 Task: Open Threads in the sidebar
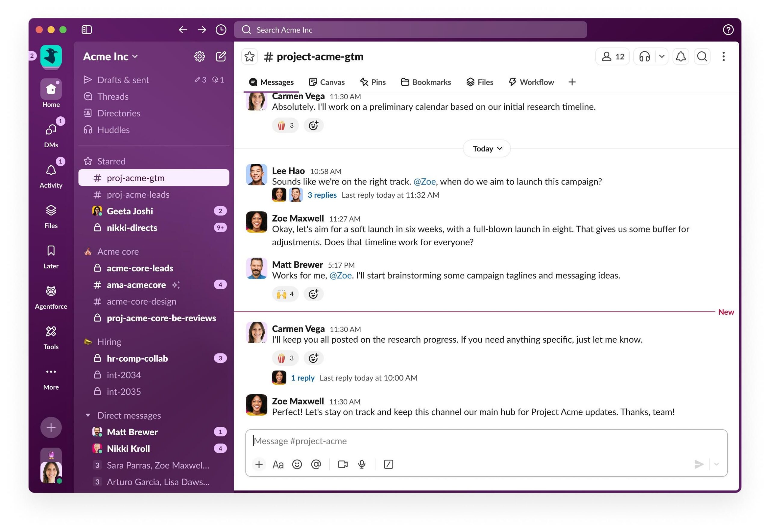pos(154,96)
